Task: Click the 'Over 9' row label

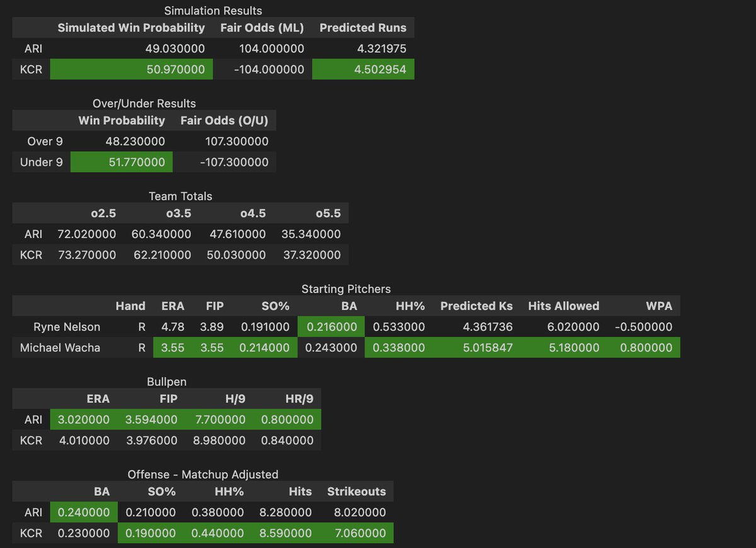Action: [45, 141]
